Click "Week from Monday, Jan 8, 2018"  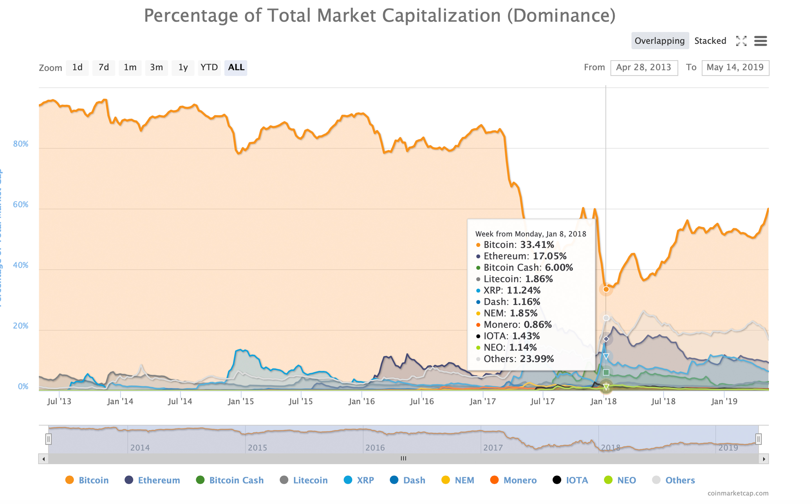click(531, 234)
